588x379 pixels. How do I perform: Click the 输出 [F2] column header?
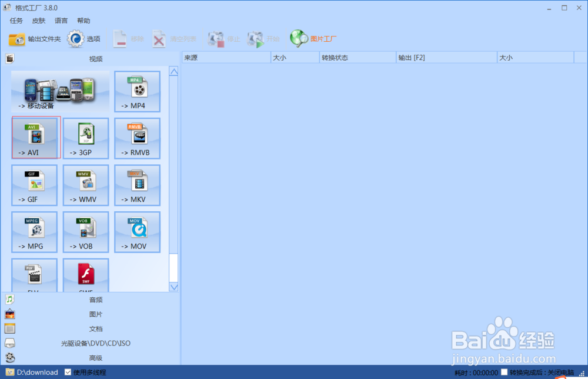tap(447, 58)
